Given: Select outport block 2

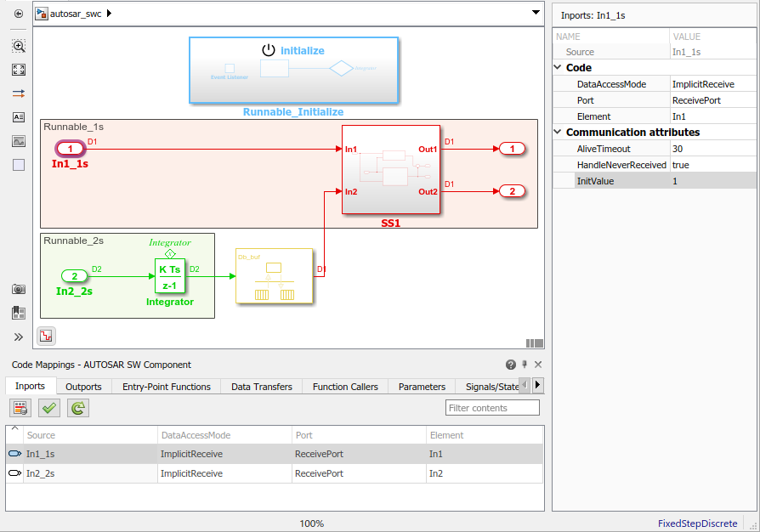Looking at the screenshot, I should [x=513, y=191].
